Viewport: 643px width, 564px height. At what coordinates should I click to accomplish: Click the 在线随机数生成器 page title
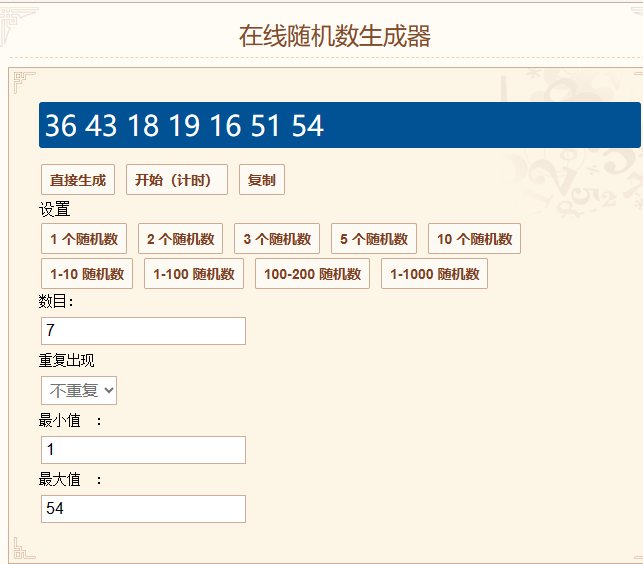pyautogui.click(x=335, y=36)
